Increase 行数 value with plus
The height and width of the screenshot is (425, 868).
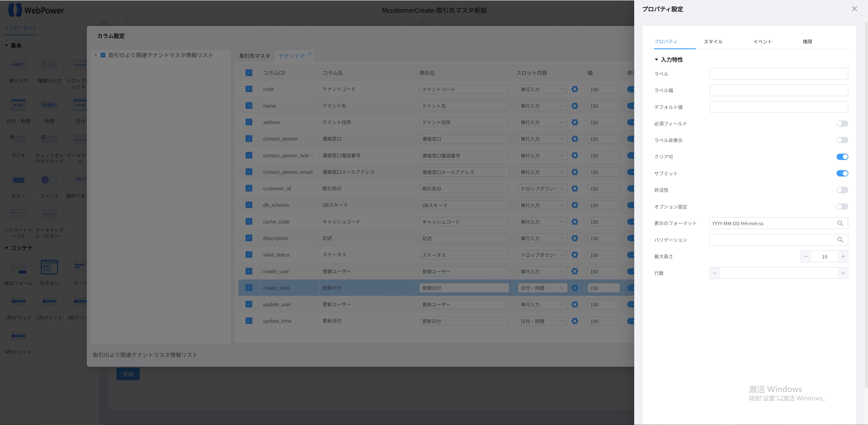coord(843,273)
